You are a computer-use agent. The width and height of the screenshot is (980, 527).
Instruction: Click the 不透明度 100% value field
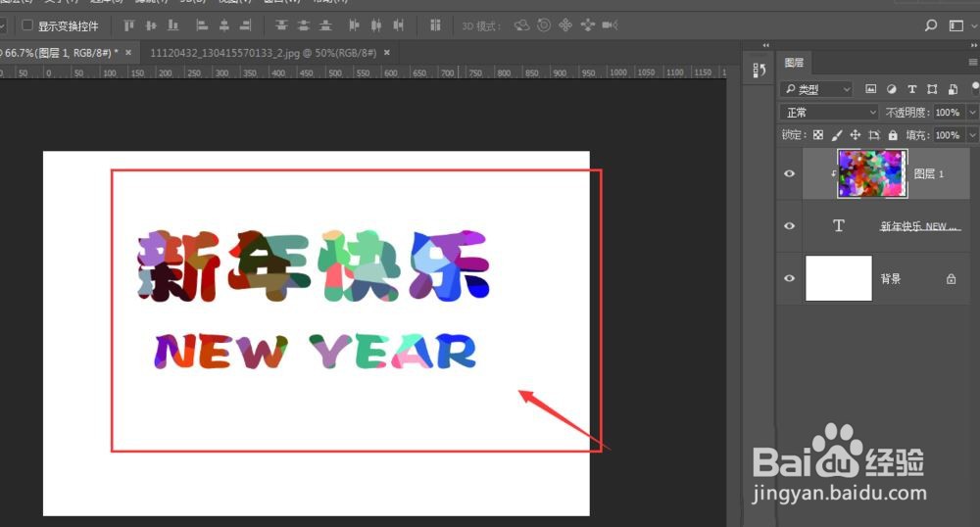pyautogui.click(x=948, y=113)
